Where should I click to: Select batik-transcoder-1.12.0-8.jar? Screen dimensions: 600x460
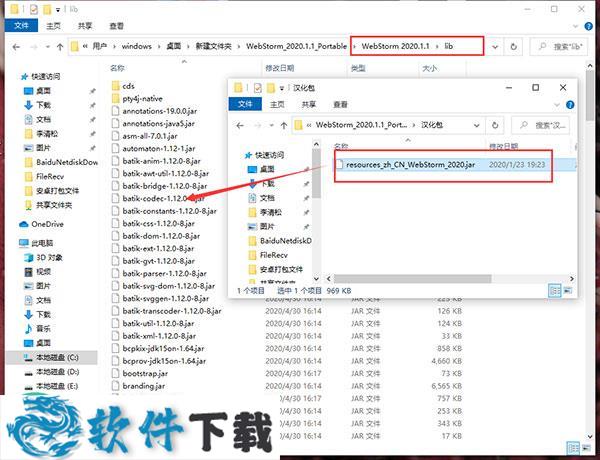(x=172, y=311)
